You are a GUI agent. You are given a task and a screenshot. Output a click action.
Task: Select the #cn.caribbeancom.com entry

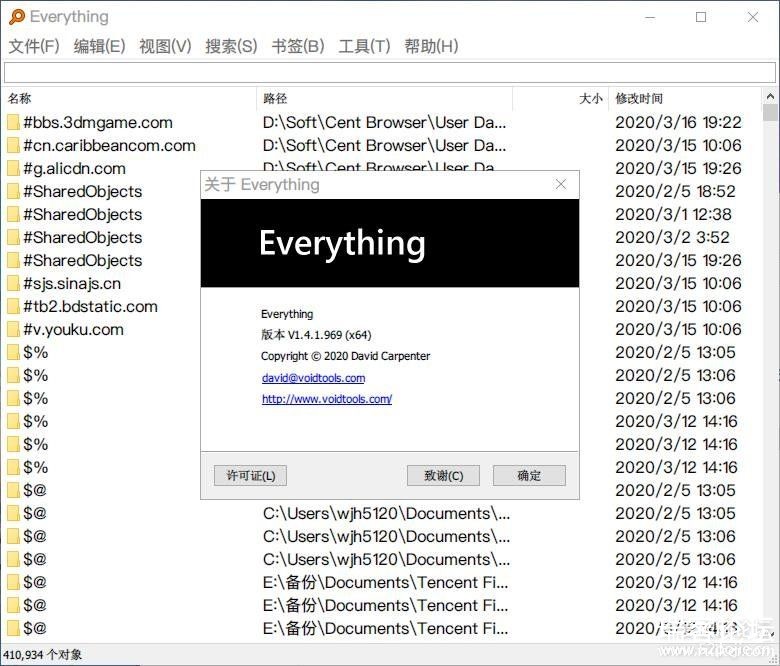point(109,145)
